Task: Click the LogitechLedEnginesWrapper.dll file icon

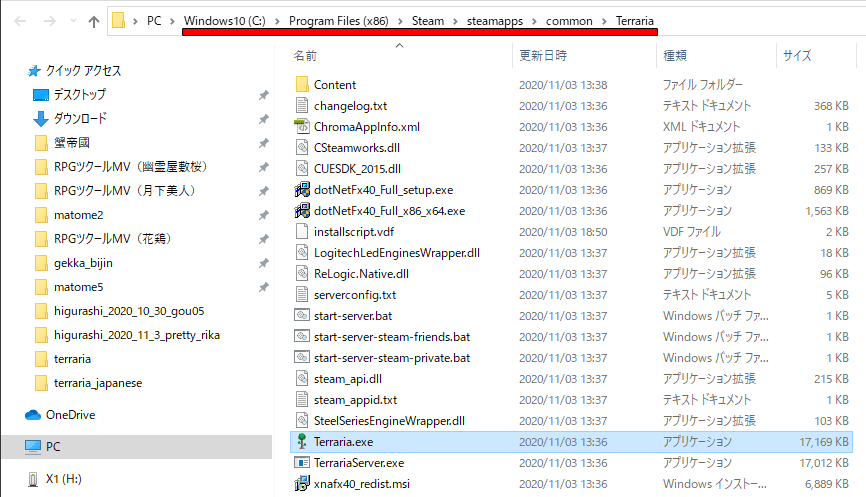Action: (x=302, y=252)
